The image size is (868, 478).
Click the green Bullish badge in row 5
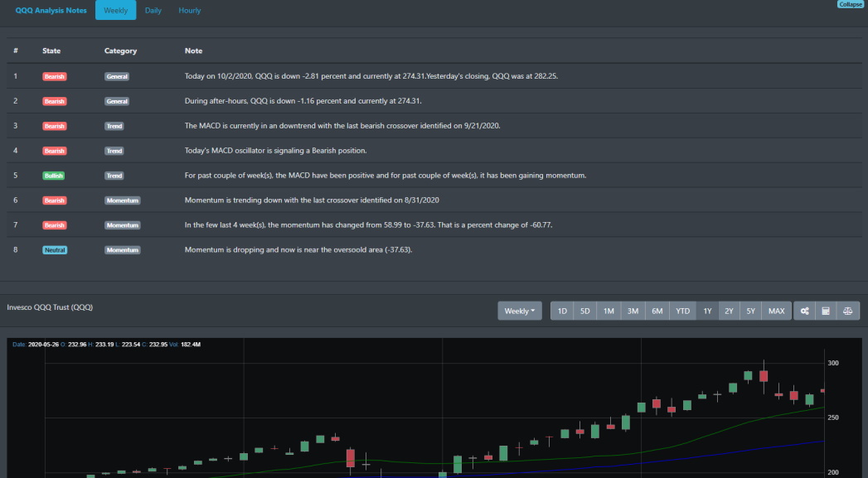point(54,176)
